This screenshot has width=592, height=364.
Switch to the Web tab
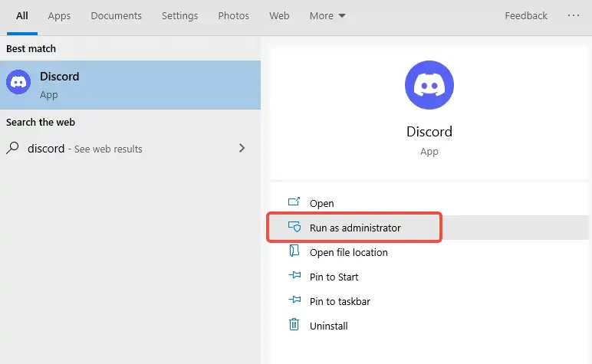click(x=279, y=16)
